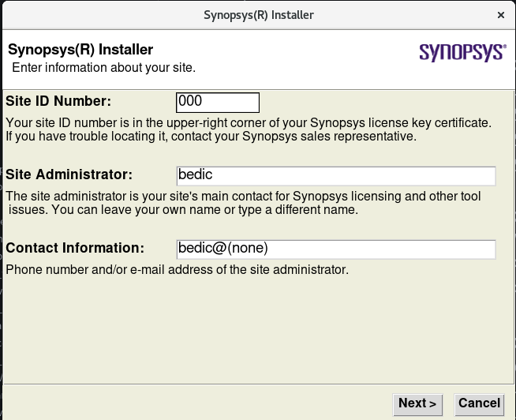The image size is (516, 420).
Task: Click the phone number and e-mail hint text
Action: [177, 270]
